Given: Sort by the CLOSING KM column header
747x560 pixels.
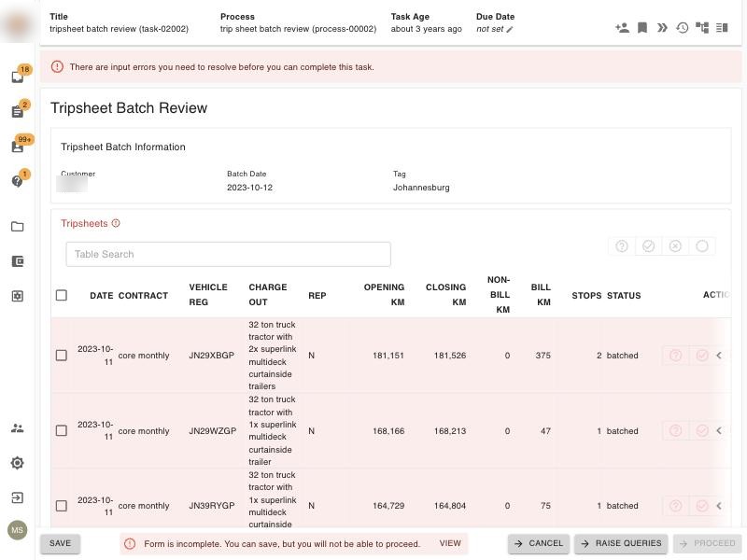Looking at the screenshot, I should coord(446,295).
